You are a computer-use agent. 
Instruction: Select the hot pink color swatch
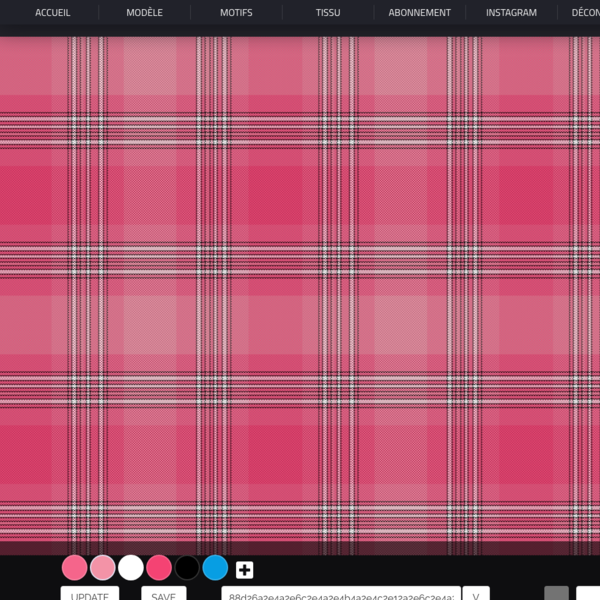point(159,568)
